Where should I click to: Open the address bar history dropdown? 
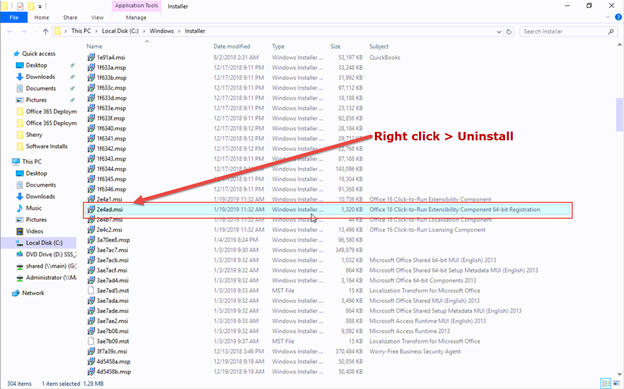click(x=499, y=31)
